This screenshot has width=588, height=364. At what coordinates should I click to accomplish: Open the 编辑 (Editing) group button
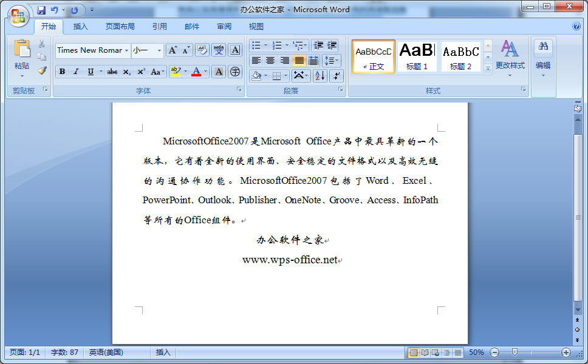pos(543,58)
